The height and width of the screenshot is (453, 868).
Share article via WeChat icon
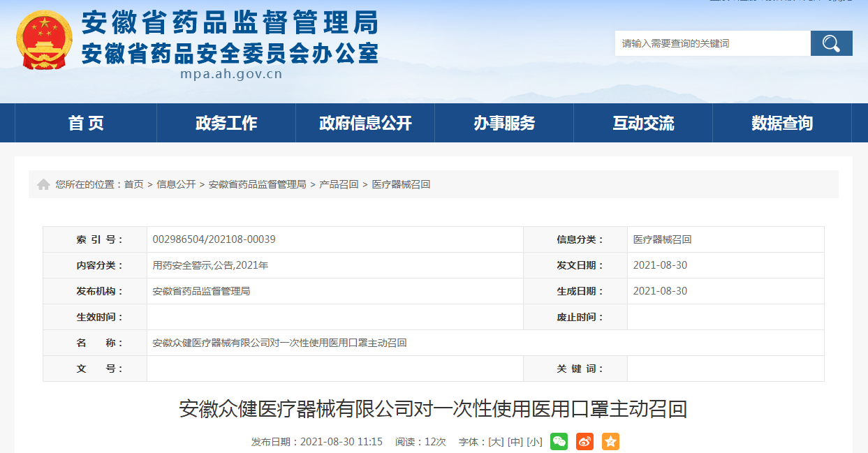tap(559, 441)
